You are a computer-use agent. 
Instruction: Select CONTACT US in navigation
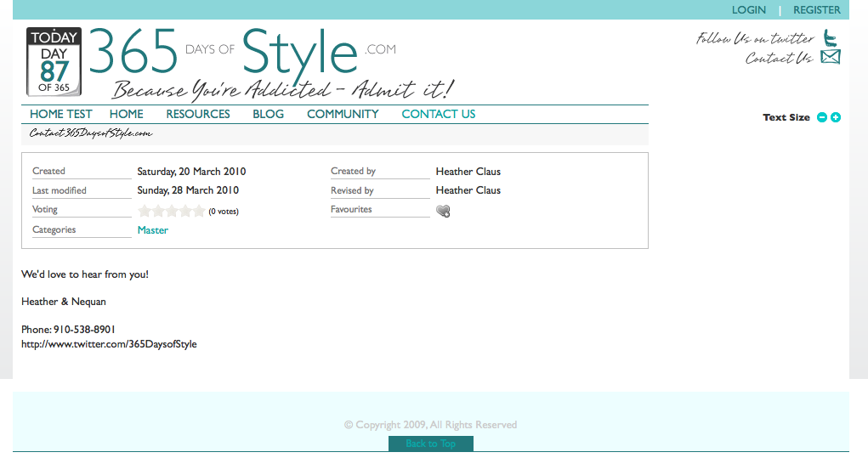[x=439, y=114]
